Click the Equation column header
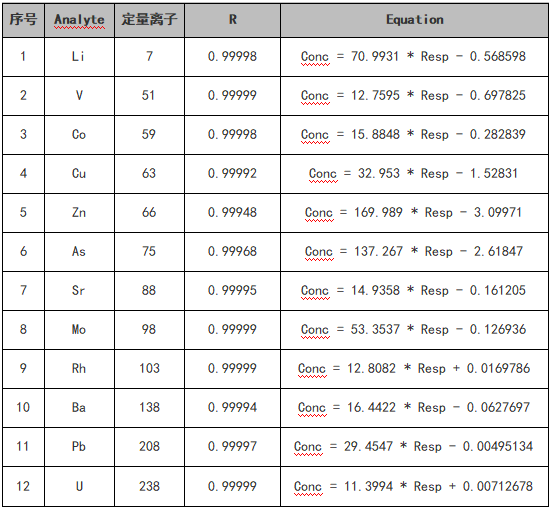 [414, 20]
